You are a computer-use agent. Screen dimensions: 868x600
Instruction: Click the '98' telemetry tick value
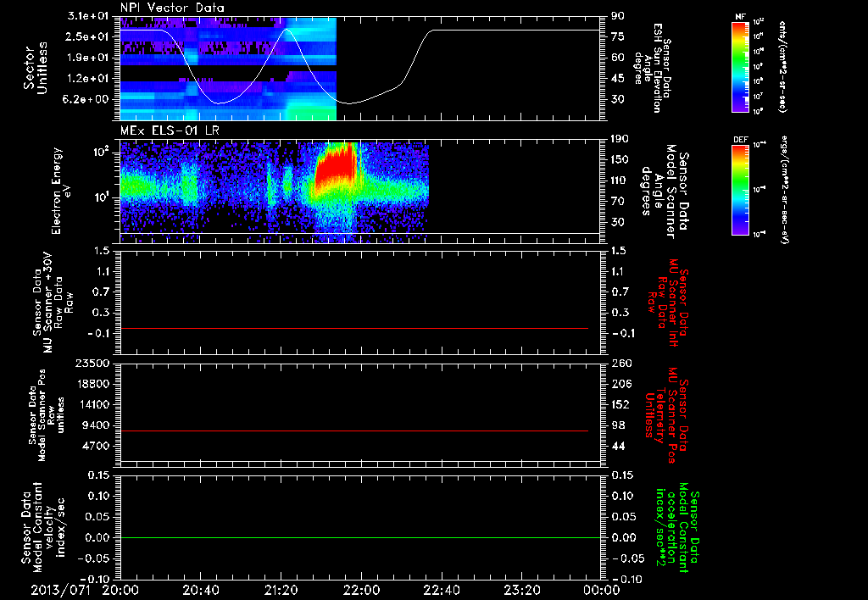pyautogui.click(x=618, y=425)
